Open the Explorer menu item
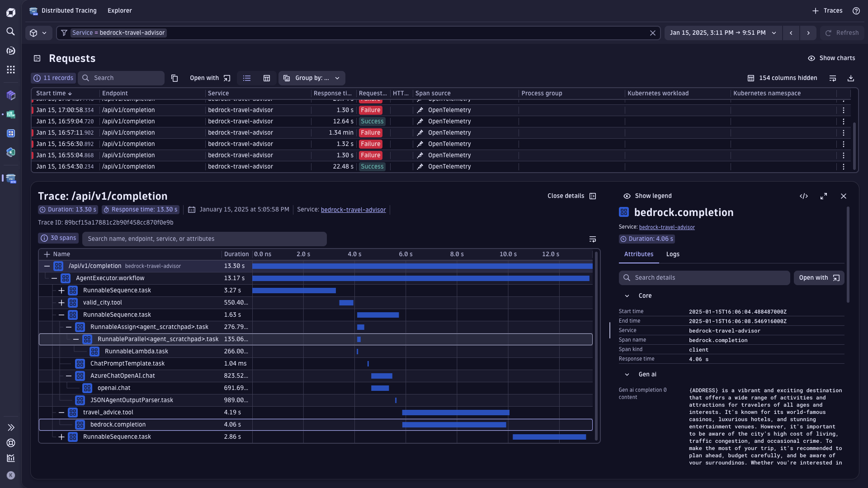This screenshot has height=488, width=868. [x=119, y=10]
